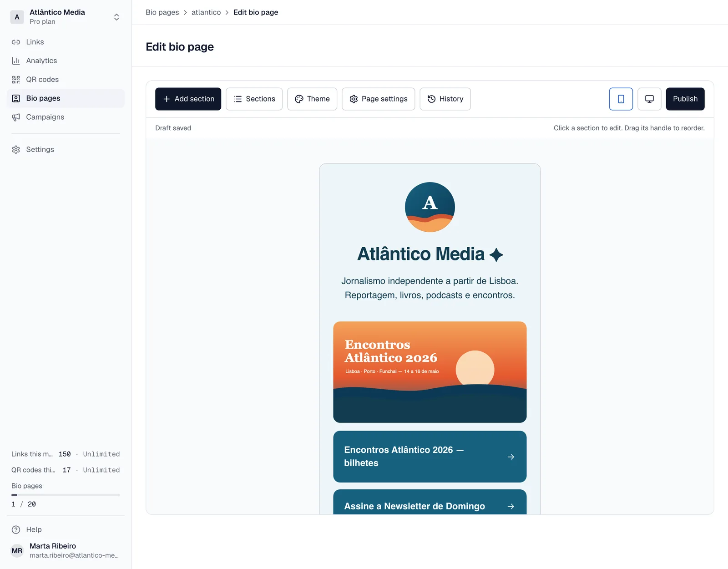Select the Encontros Atlântico 2026 banner image
The width and height of the screenshot is (728, 569).
point(430,372)
